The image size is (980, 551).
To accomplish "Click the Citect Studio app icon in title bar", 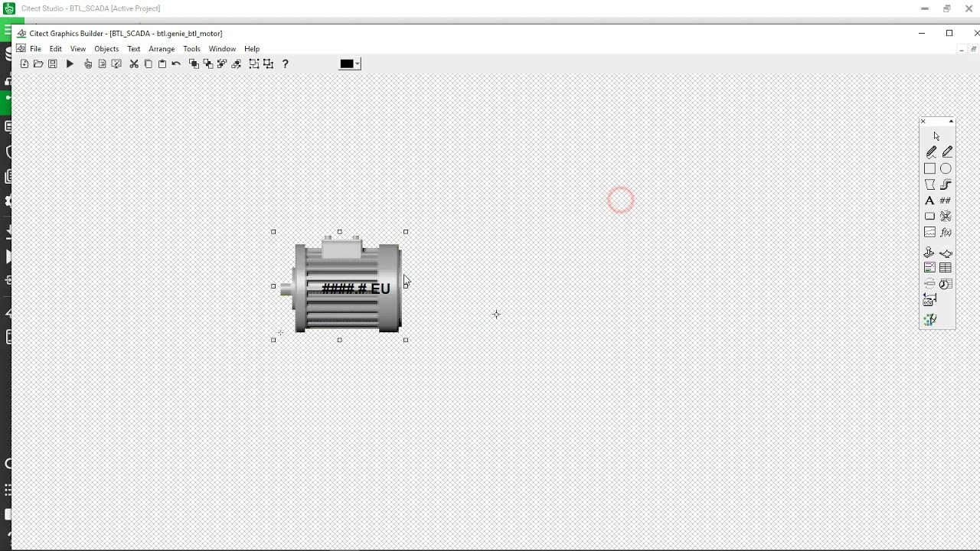I will [9, 8].
